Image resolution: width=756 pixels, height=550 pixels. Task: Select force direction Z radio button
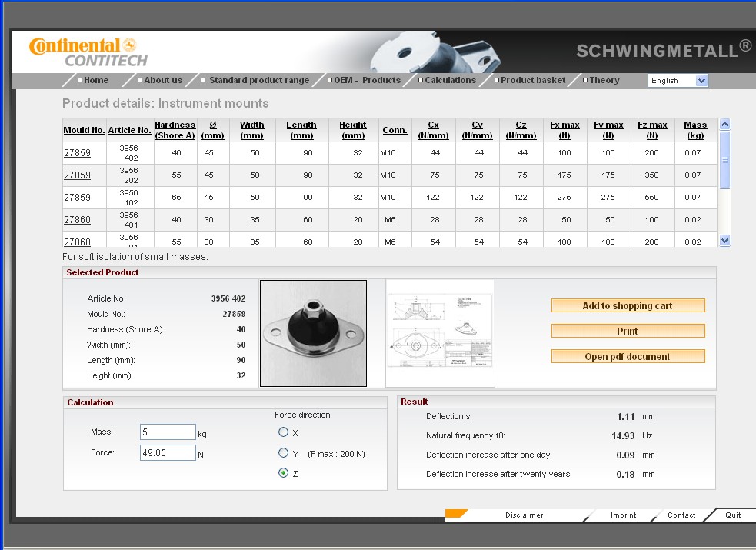click(x=284, y=473)
